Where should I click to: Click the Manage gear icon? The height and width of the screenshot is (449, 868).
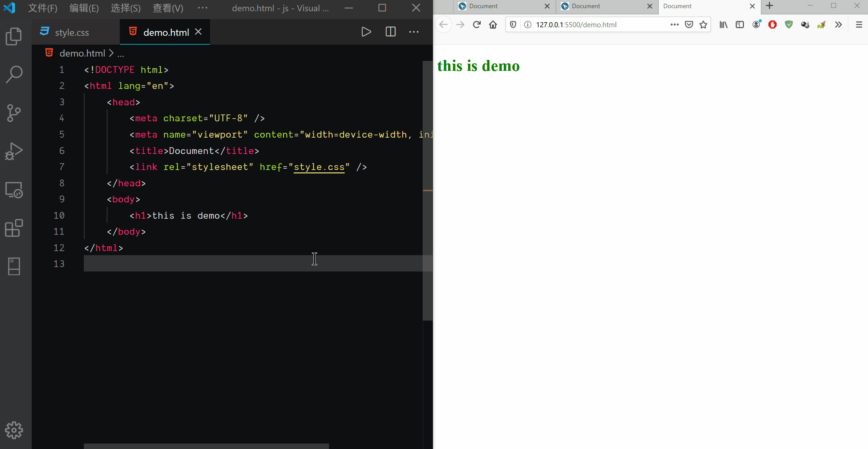14,430
